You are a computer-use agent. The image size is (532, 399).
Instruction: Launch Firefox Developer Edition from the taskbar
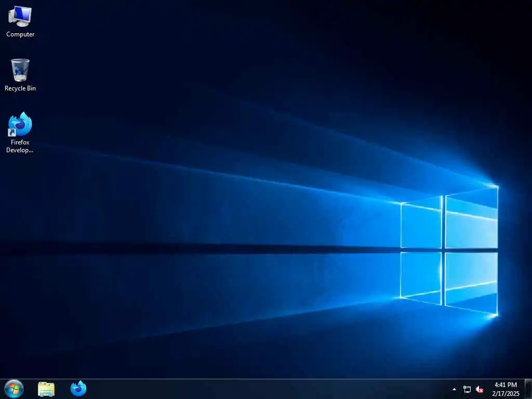tap(78, 389)
